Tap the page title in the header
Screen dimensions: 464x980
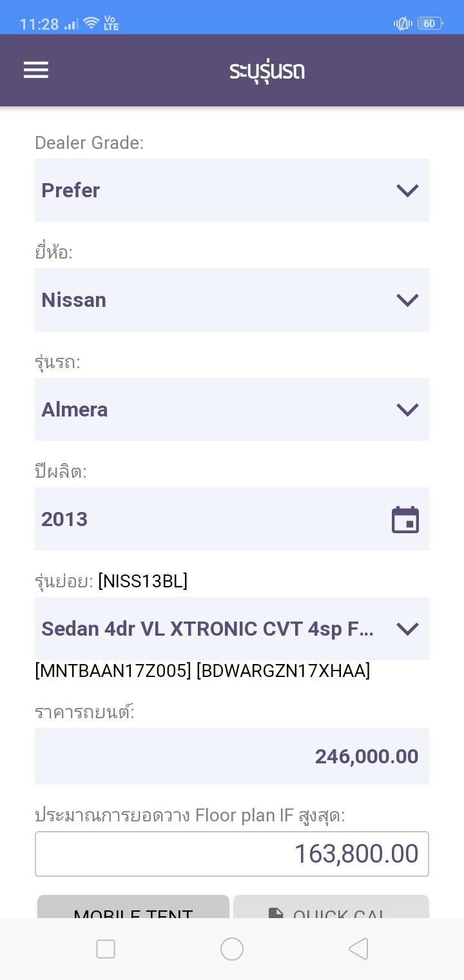pos(267,70)
